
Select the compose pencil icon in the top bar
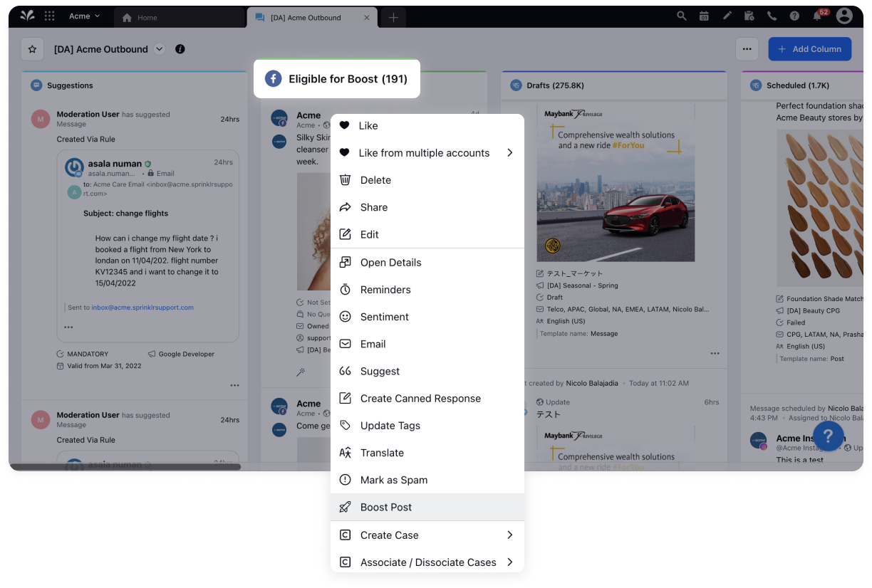(x=727, y=15)
